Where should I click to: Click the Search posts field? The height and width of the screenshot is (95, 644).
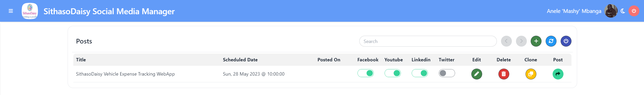pyautogui.click(x=428, y=41)
